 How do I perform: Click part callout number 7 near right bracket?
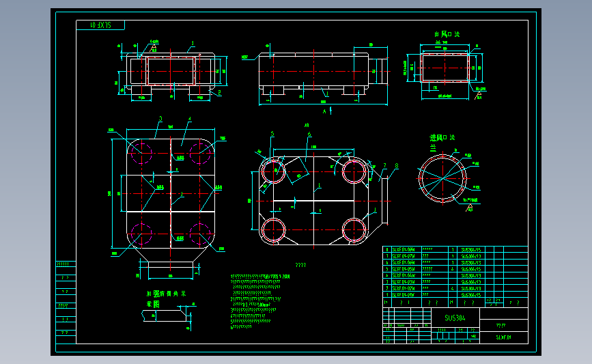(384, 165)
